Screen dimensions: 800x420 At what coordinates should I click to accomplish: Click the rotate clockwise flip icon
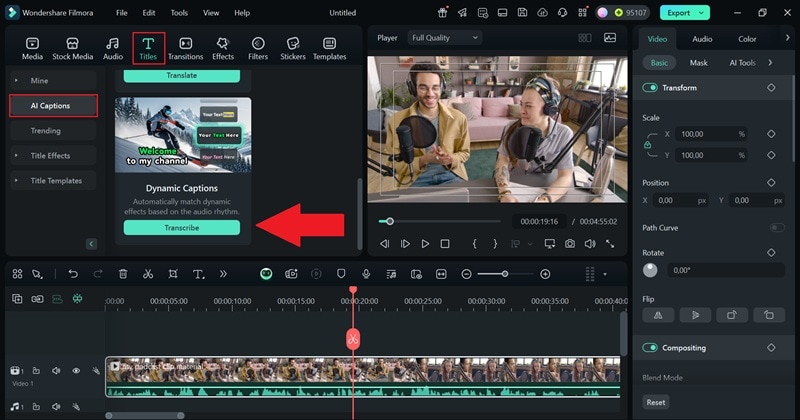click(732, 315)
